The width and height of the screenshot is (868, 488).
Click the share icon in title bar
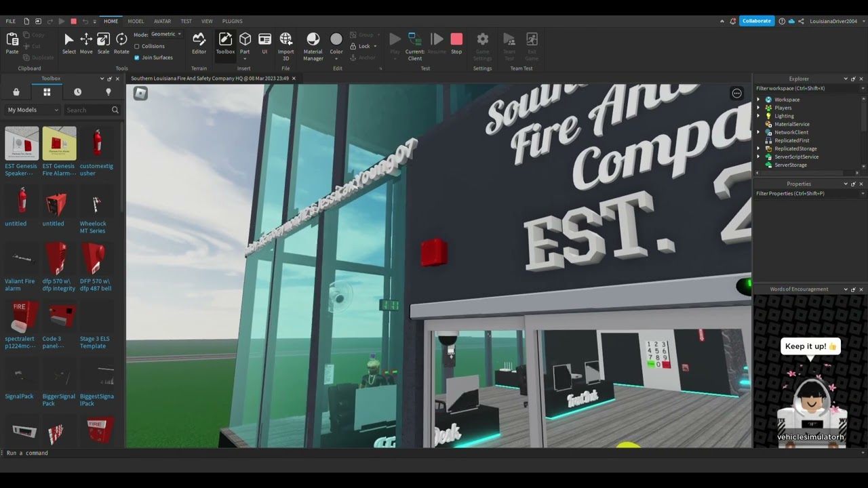tap(800, 21)
